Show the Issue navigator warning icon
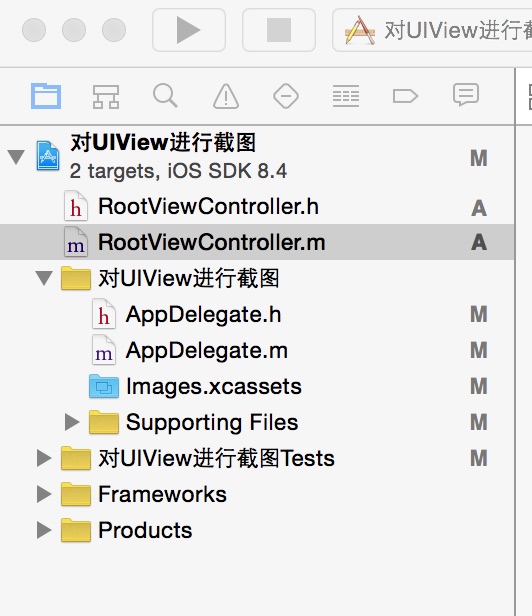The height and width of the screenshot is (616, 532). 226,96
